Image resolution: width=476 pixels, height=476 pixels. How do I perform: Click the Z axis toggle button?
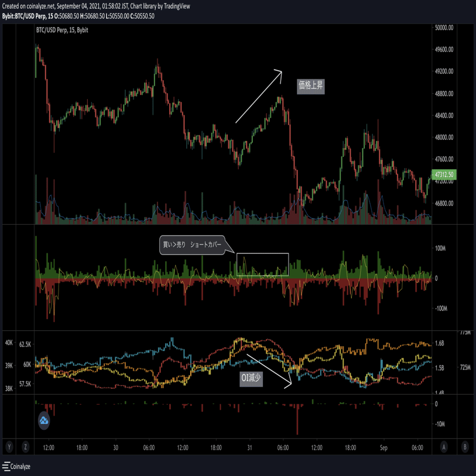click(x=25, y=447)
